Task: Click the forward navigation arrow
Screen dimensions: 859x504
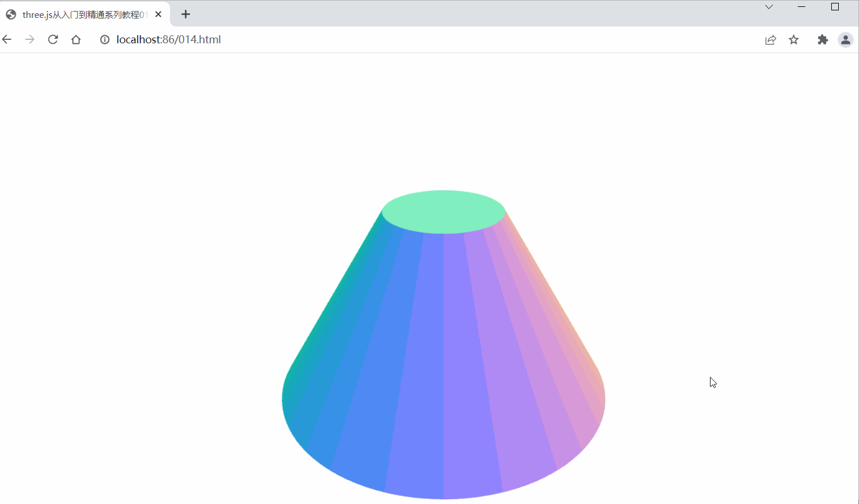Action: tap(29, 39)
